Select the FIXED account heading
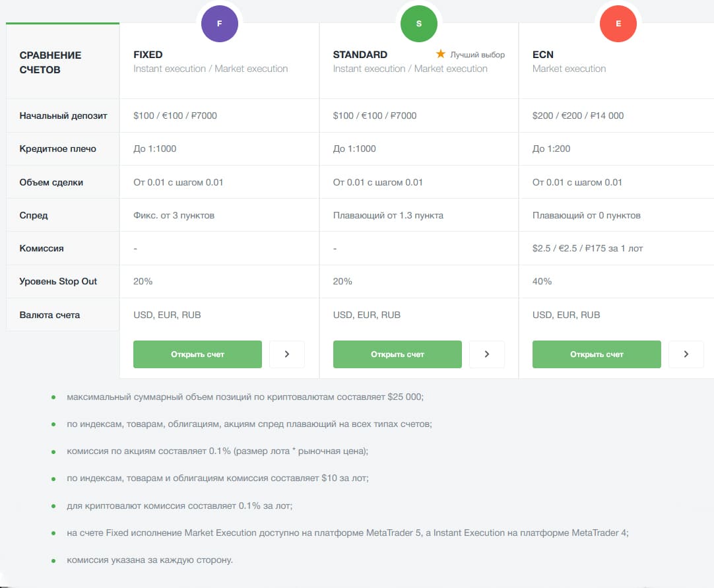 pos(148,55)
